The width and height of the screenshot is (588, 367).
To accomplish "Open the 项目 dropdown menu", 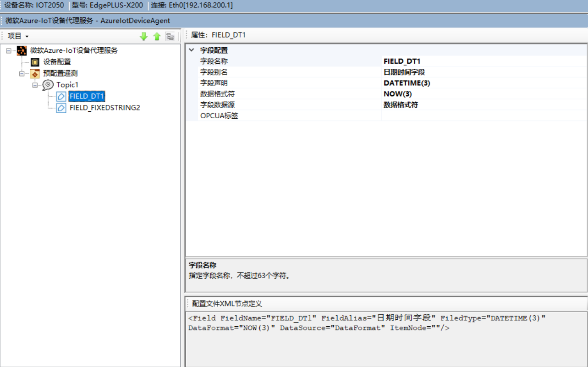I will [18, 36].
